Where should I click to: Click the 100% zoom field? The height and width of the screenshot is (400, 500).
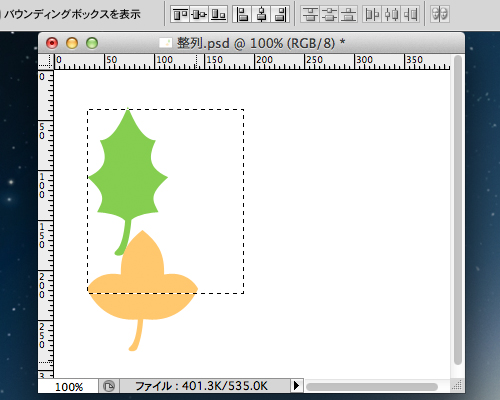pyautogui.click(x=68, y=387)
